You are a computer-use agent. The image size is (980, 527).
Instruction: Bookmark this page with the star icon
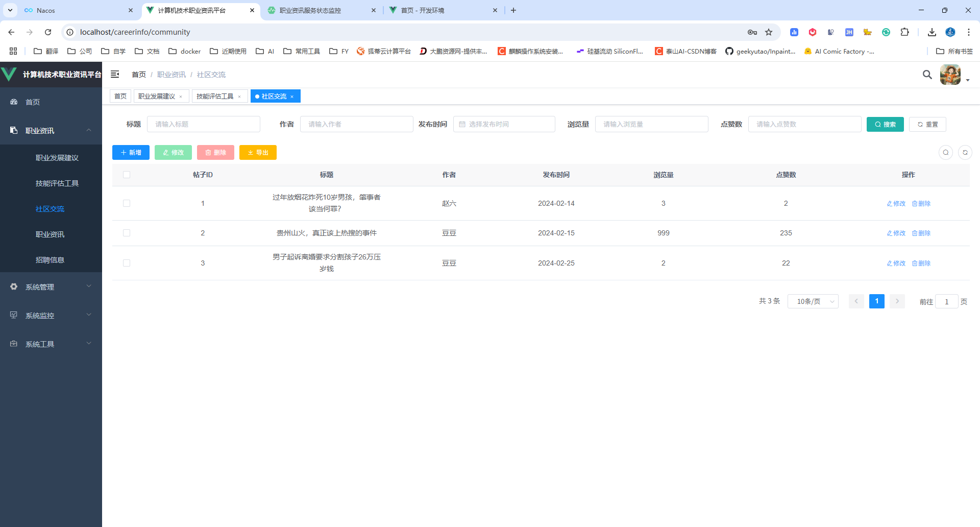point(769,32)
